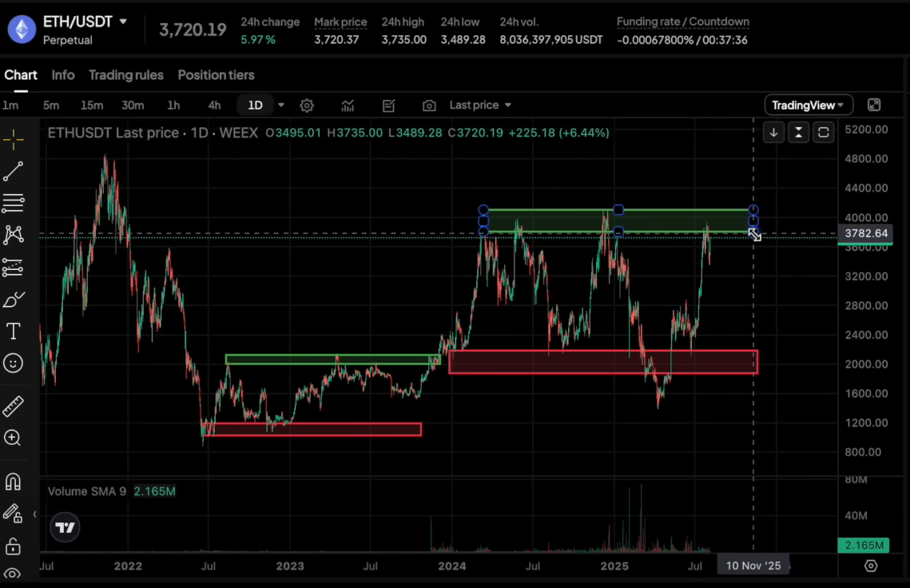
Task: Open the Position tiers tab
Action: click(x=216, y=75)
